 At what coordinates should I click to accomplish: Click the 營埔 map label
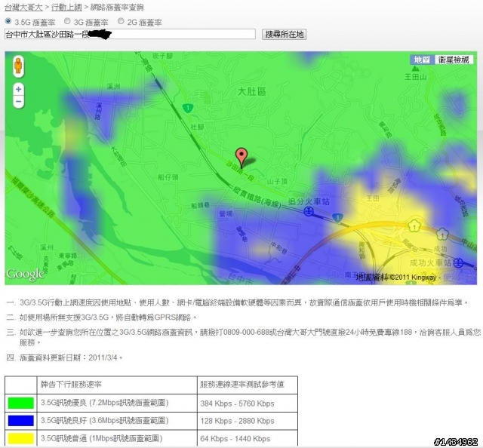click(x=226, y=213)
